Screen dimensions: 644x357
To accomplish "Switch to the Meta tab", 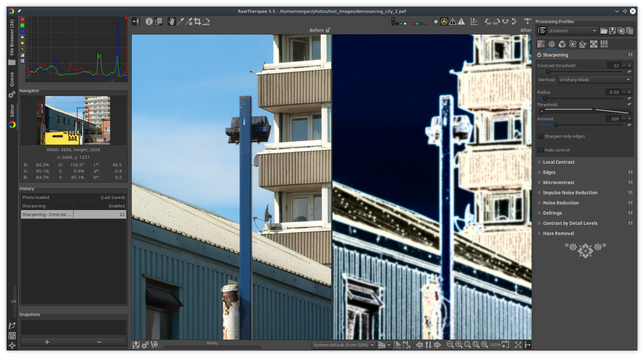I will coord(604,44).
